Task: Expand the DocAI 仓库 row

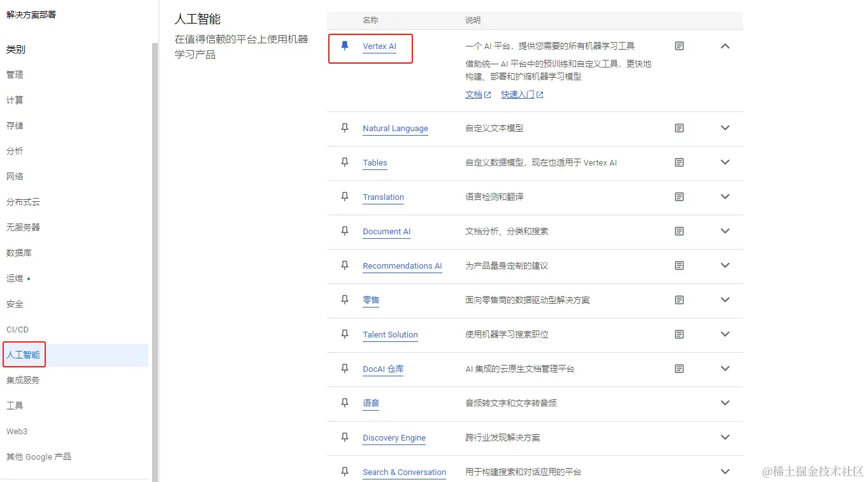Action: pos(725,369)
